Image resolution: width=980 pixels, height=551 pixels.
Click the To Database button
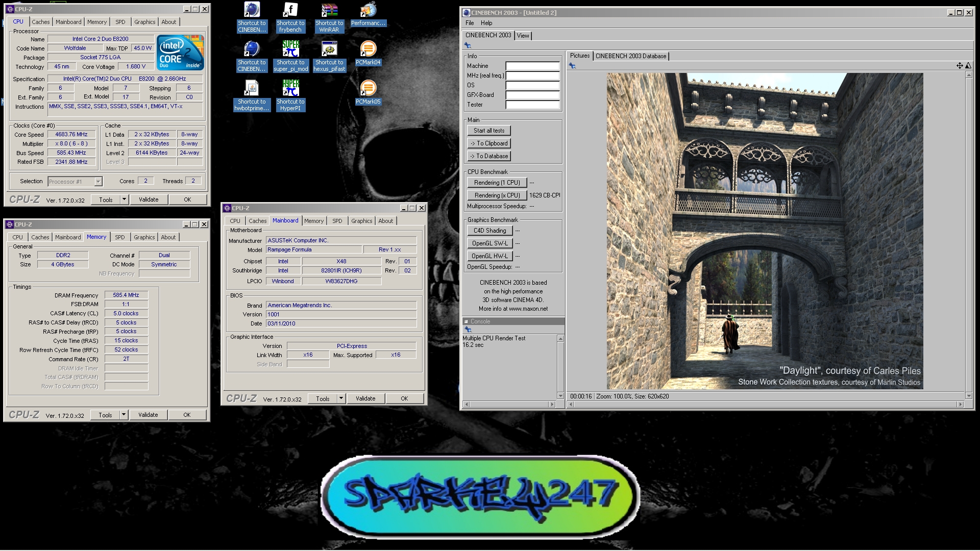[x=489, y=156]
